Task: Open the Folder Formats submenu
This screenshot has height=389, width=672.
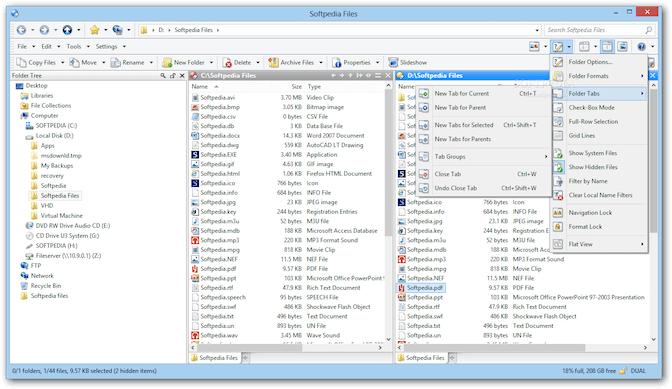Action: pos(599,76)
